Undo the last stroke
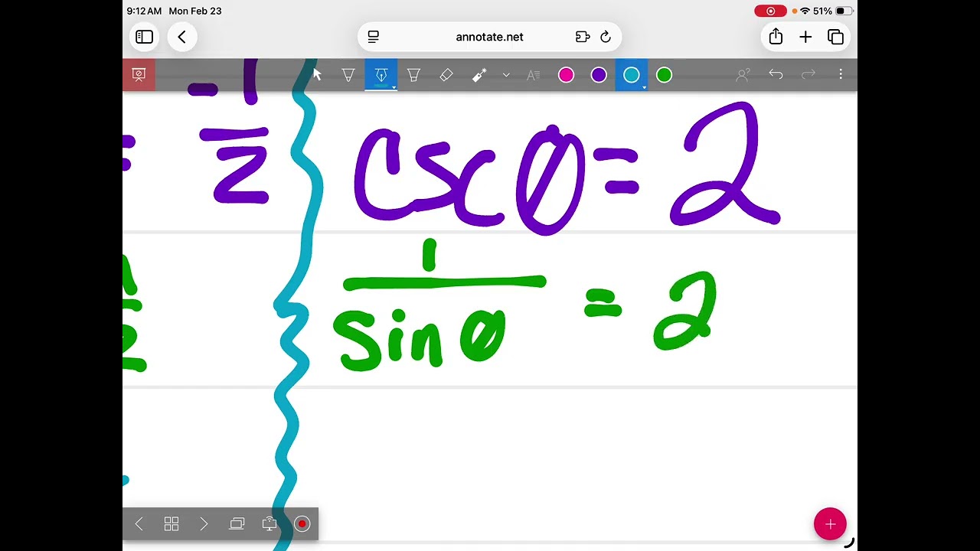 [x=776, y=74]
